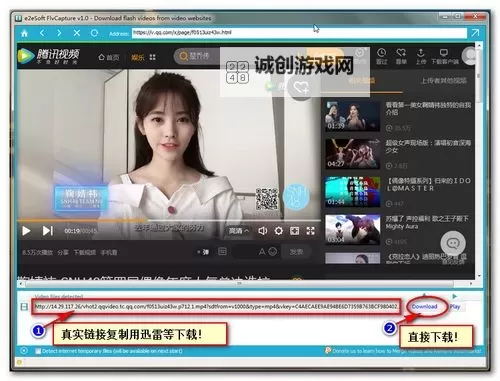Image resolution: width=500 pixels, height=381 pixels.
Task: Toggle the 弹 danmaku switch
Action: [203, 252]
